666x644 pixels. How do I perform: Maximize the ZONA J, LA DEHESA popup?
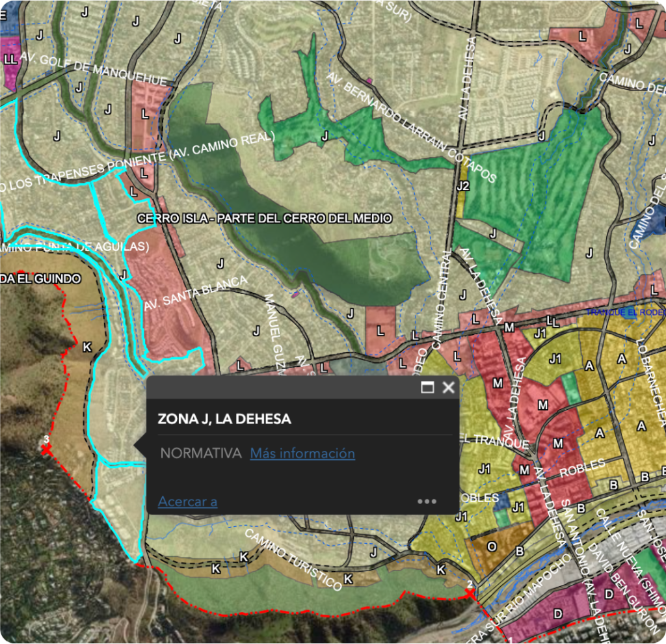pyautogui.click(x=427, y=387)
